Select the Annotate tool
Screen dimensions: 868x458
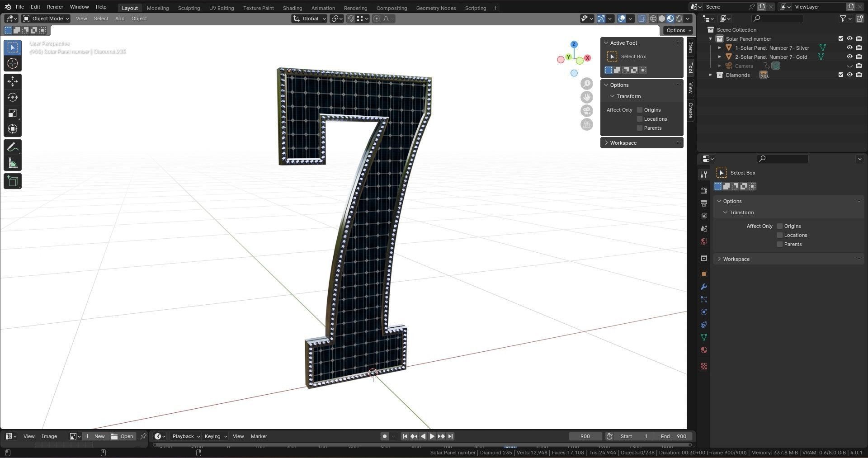click(13, 147)
